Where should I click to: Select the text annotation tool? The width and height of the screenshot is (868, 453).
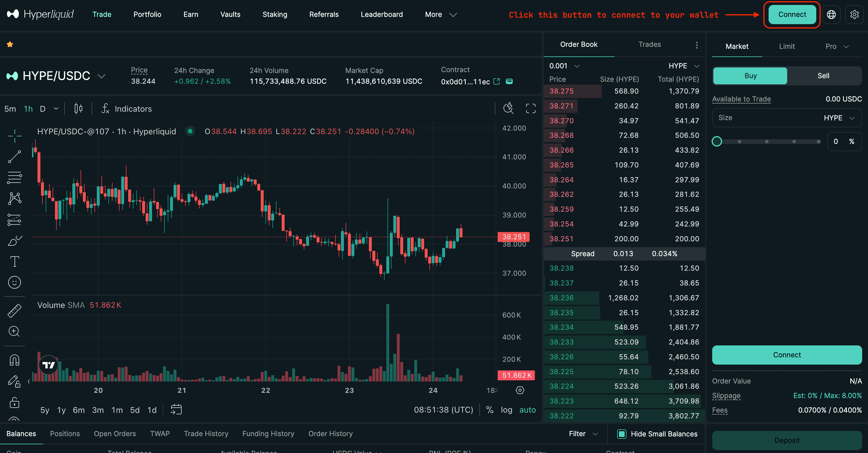click(15, 261)
